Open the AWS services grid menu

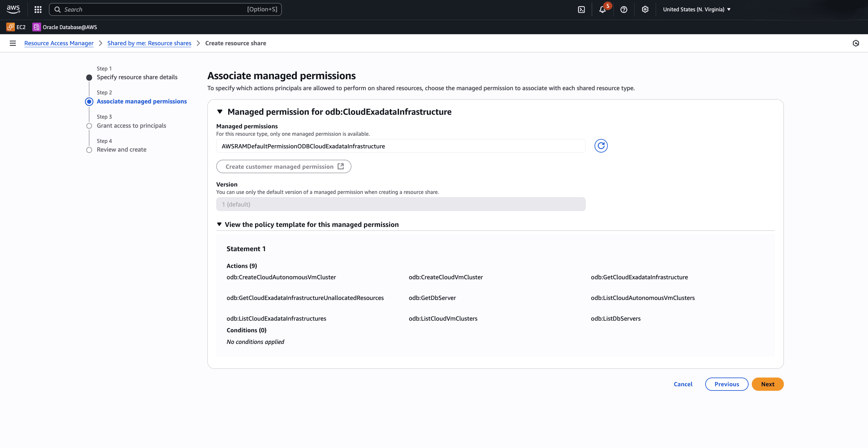tap(38, 9)
